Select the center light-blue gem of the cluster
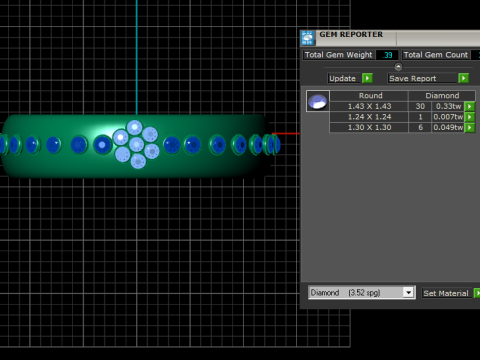The image size is (480, 360). point(136,145)
